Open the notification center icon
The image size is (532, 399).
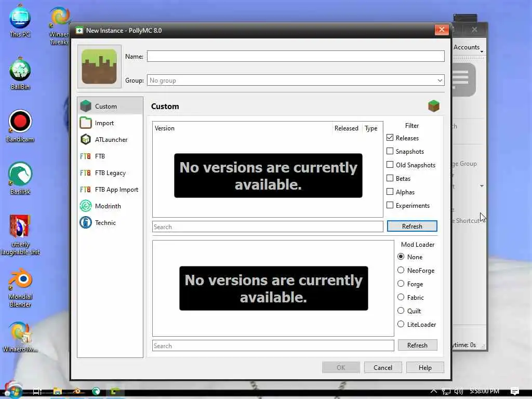(515, 391)
